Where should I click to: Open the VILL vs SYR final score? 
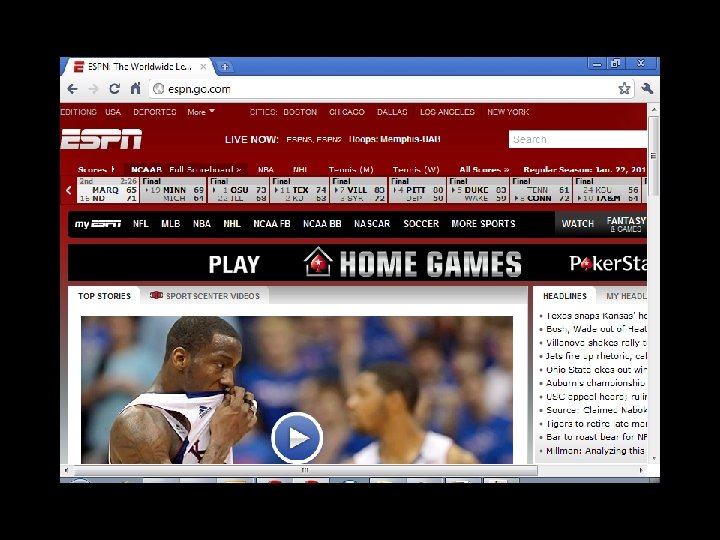[359, 190]
